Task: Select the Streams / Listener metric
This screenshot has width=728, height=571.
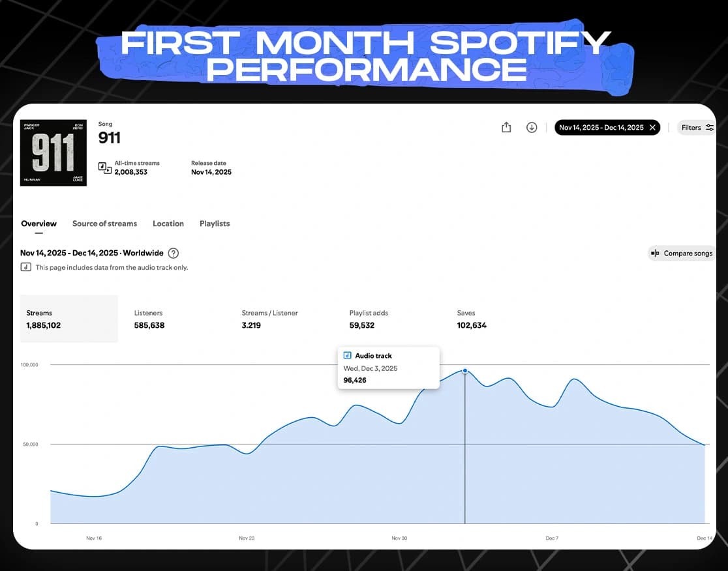Action: point(269,319)
